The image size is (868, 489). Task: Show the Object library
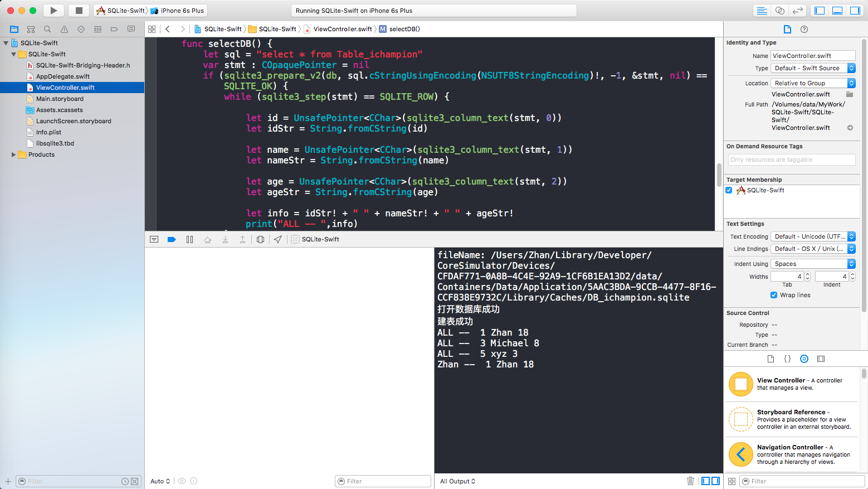804,359
